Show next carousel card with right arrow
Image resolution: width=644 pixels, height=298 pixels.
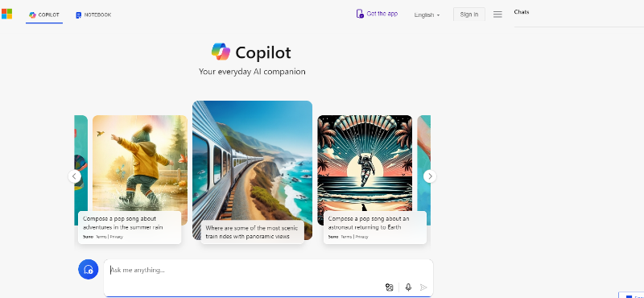tap(430, 176)
